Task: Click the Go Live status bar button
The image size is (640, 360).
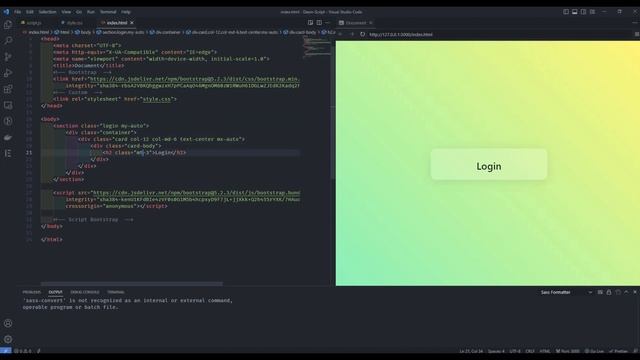Action: tap(594, 351)
